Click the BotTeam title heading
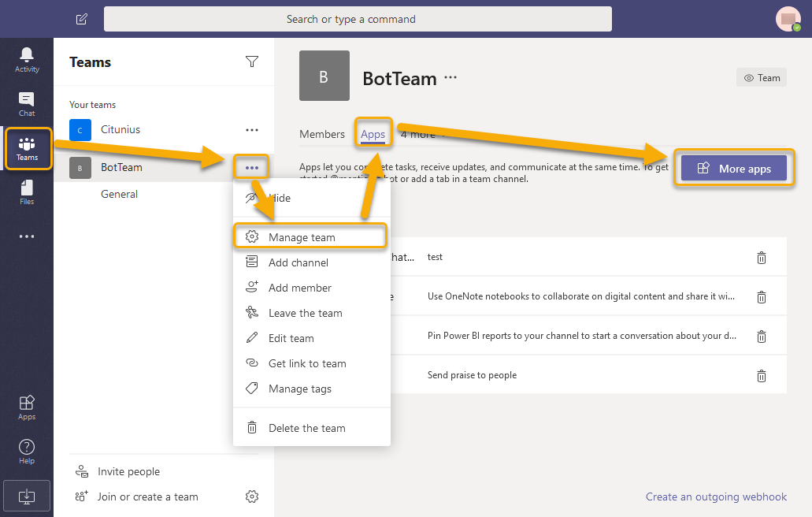The image size is (812, 517). coord(400,79)
